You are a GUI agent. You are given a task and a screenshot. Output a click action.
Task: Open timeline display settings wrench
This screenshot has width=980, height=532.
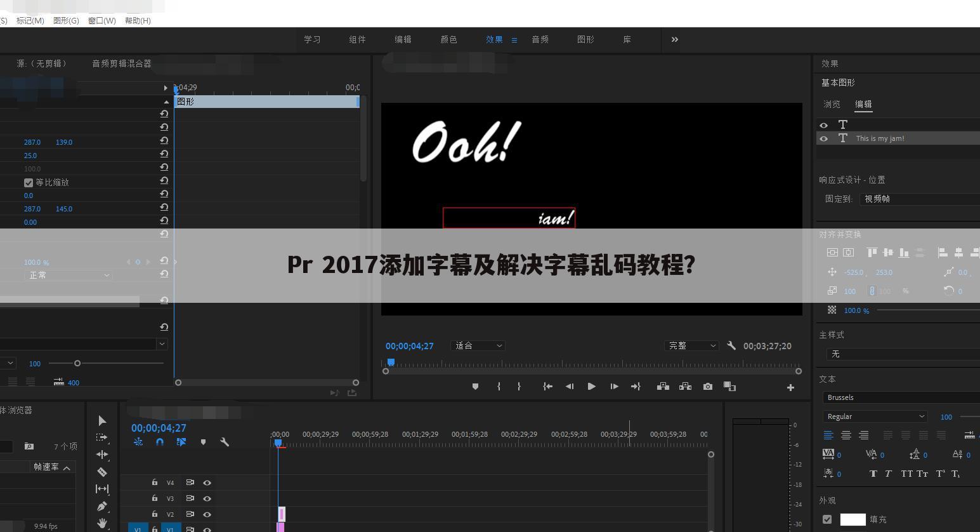[x=225, y=442]
